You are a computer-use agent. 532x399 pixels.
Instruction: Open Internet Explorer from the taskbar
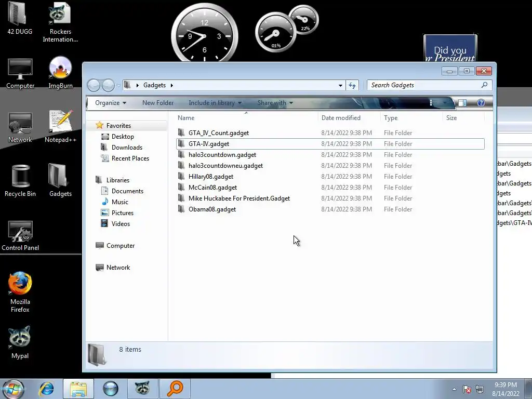(x=46, y=389)
